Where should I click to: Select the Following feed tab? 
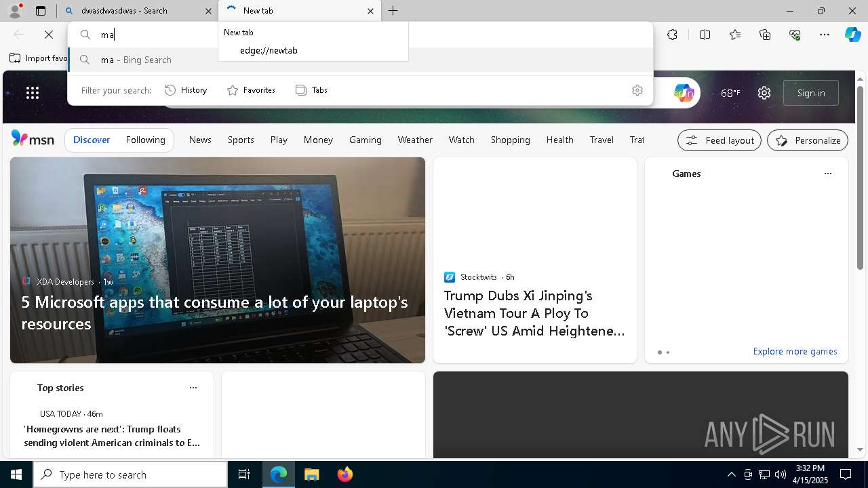[x=145, y=140]
